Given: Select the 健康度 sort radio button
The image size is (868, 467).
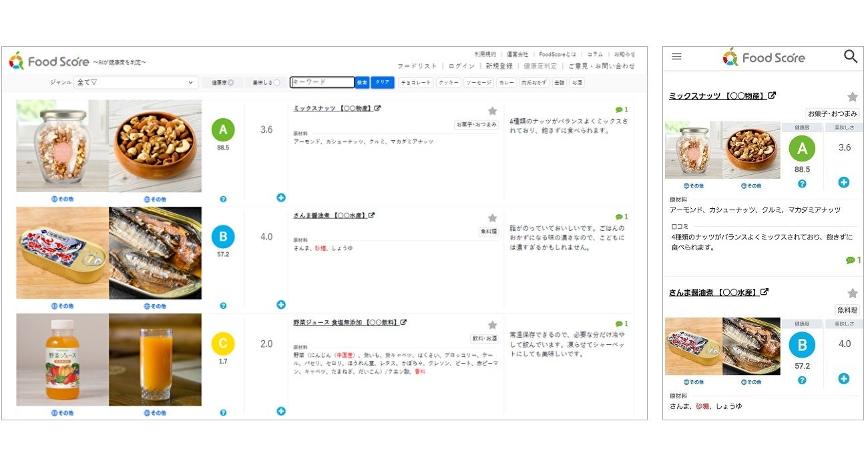Looking at the screenshot, I should coord(230,83).
